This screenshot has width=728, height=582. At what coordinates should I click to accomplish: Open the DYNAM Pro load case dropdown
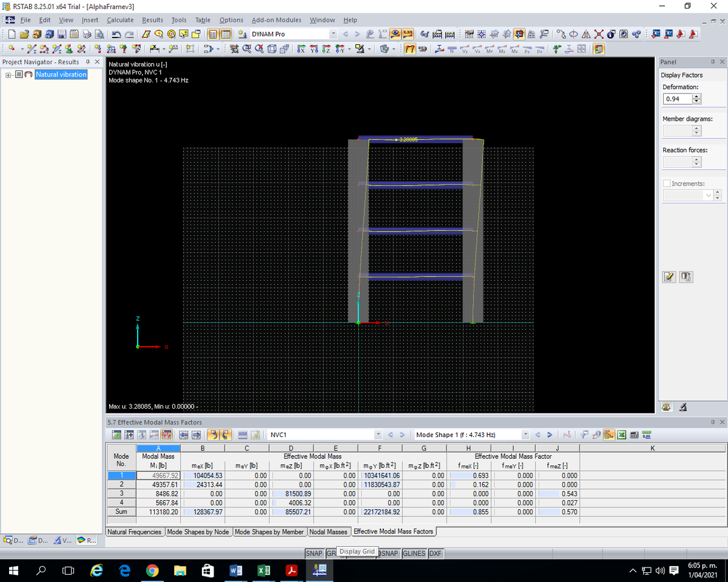tap(333, 34)
